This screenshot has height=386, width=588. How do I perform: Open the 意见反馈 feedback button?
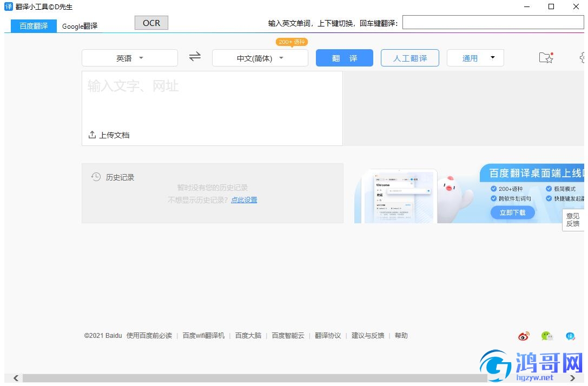click(573, 220)
